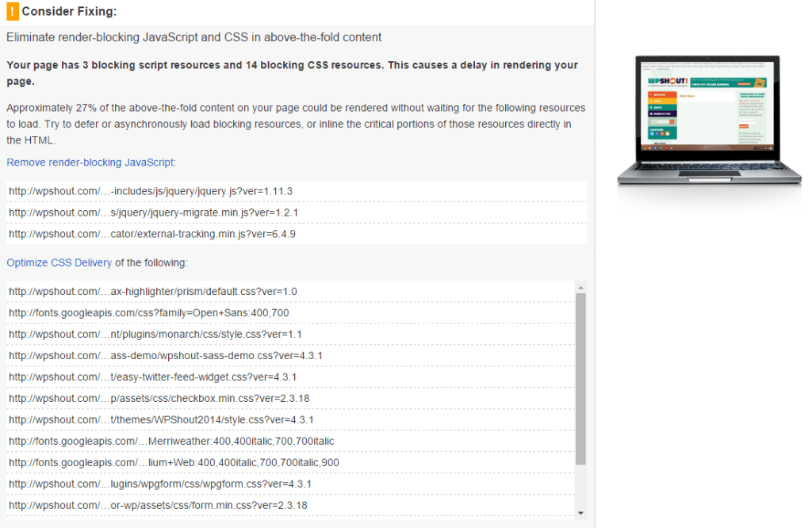Click the prism/default.css resource URL
The height and width of the screenshot is (528, 812).
click(x=153, y=292)
